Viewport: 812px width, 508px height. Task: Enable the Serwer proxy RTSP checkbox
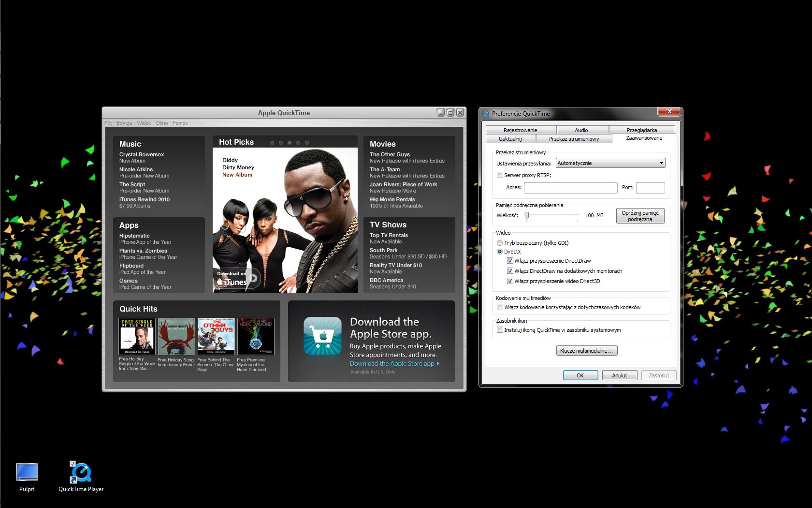click(500, 175)
